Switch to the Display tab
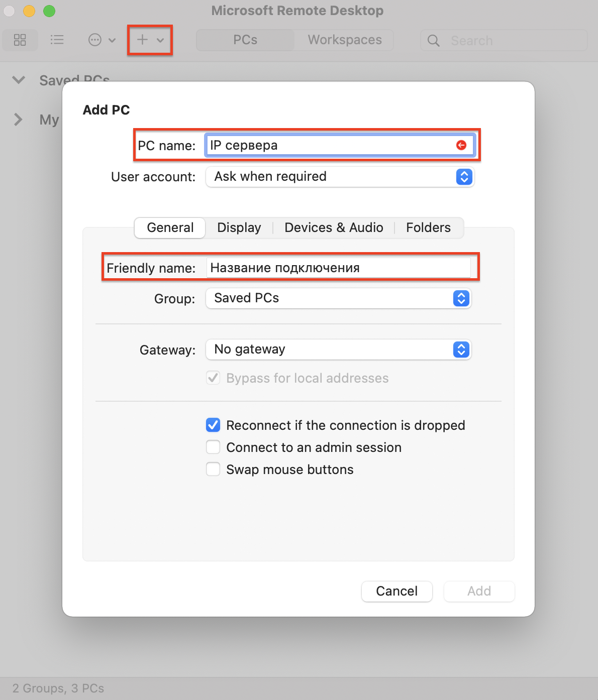 (239, 227)
